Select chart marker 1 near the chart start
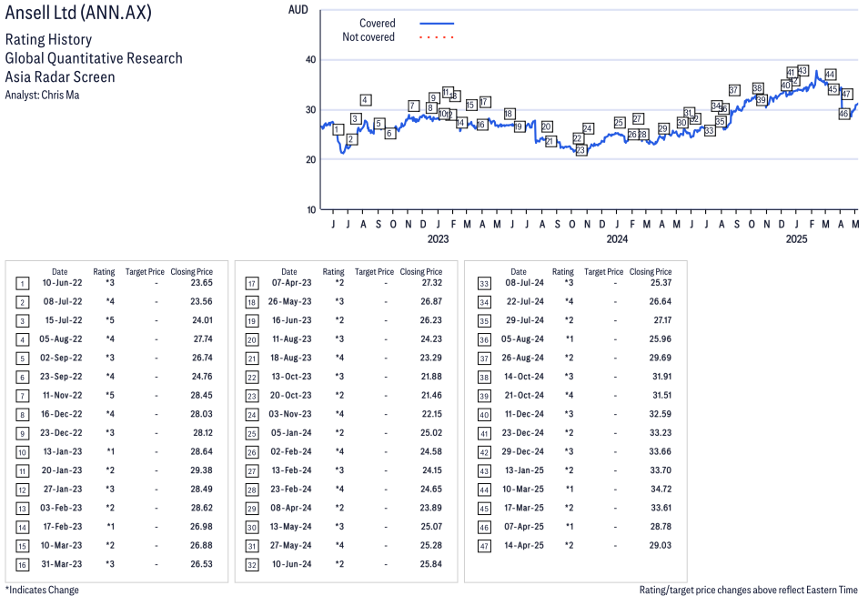The height and width of the screenshot is (596, 868). 337,129
